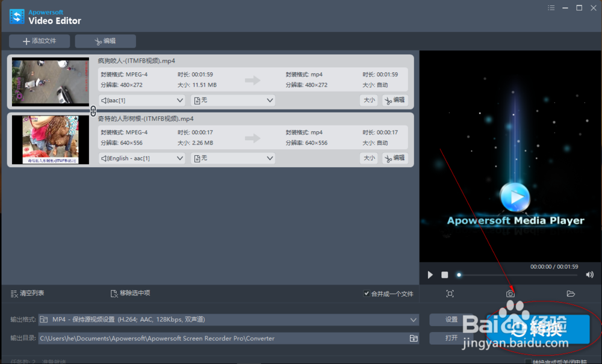This screenshot has height=364, width=602.
Task: Open snapshot folder icon
Action: 571,294
